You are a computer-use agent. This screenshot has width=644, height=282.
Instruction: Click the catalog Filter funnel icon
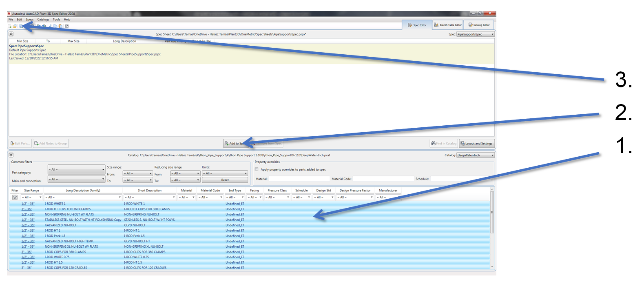(x=15, y=198)
